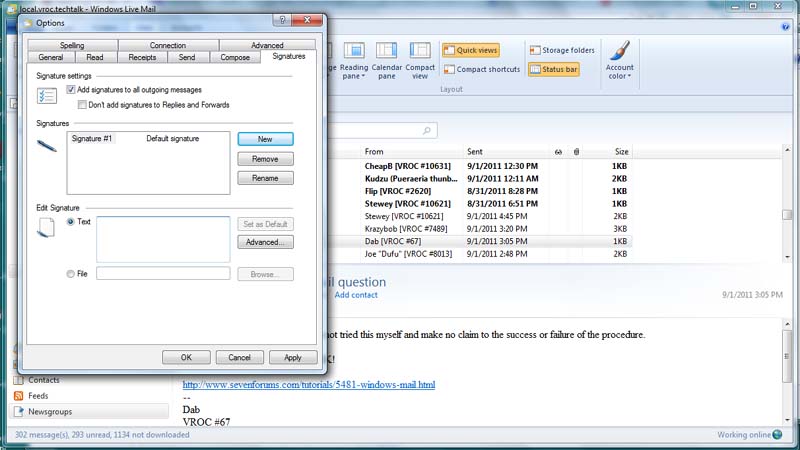Open the Account color picker
Viewport: 800px width, 450px height.
pyautogui.click(x=619, y=61)
